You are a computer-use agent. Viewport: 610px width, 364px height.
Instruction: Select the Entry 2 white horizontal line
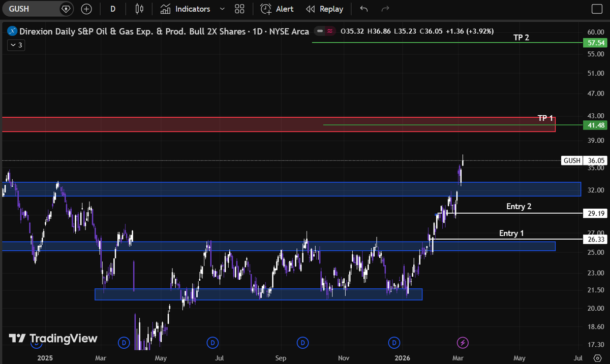(x=510, y=213)
